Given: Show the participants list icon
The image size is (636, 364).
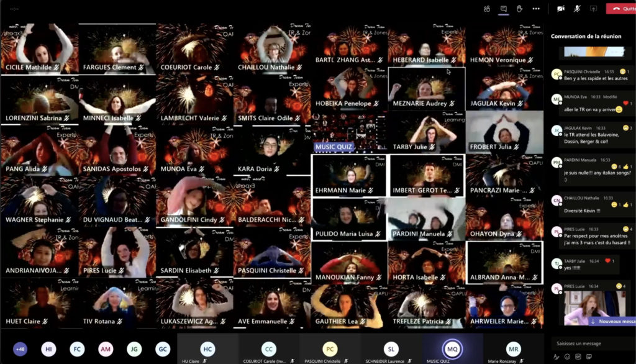Looking at the screenshot, I should pos(487,9).
